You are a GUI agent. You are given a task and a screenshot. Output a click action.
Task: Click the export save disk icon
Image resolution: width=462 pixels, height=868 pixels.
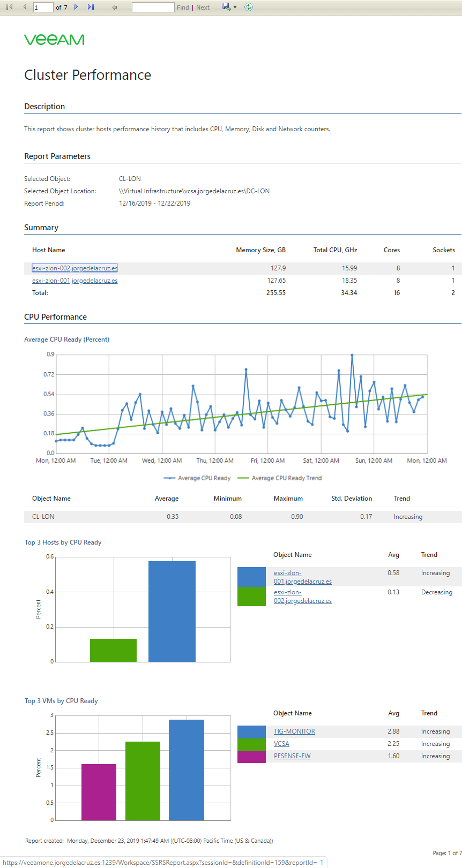226,7
